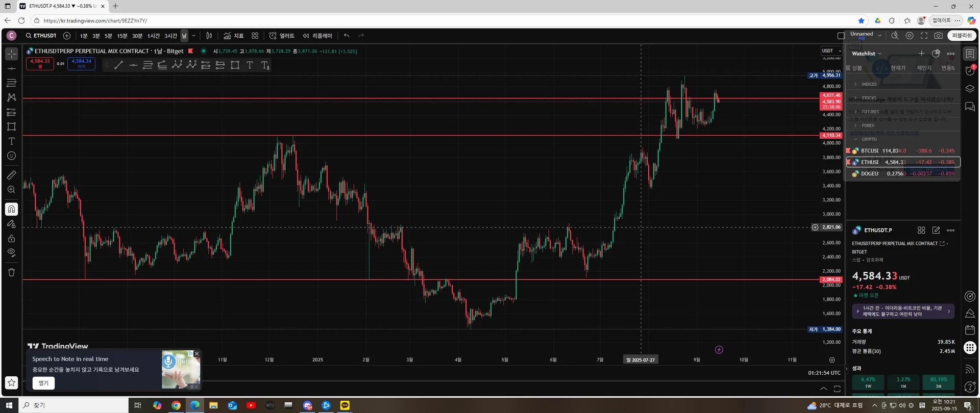Switch to the 15분 timeframe
The width and height of the screenshot is (980, 413).
pos(122,36)
